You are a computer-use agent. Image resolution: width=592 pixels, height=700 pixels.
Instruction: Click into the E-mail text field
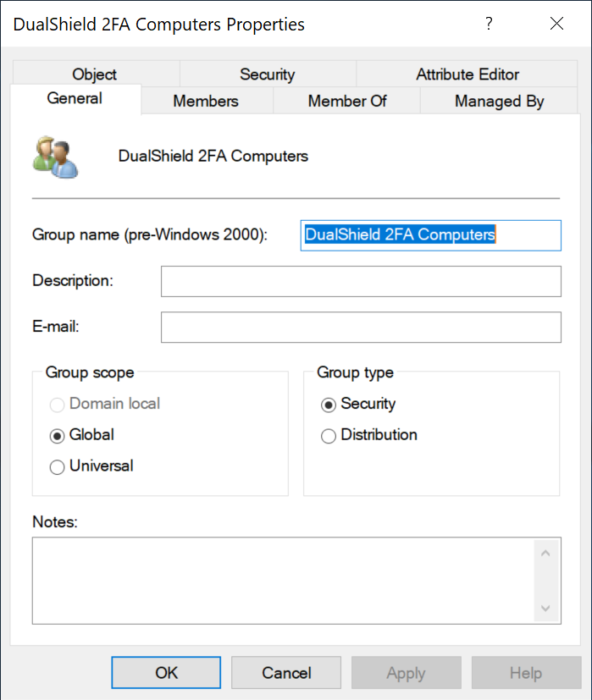pyautogui.click(x=361, y=327)
